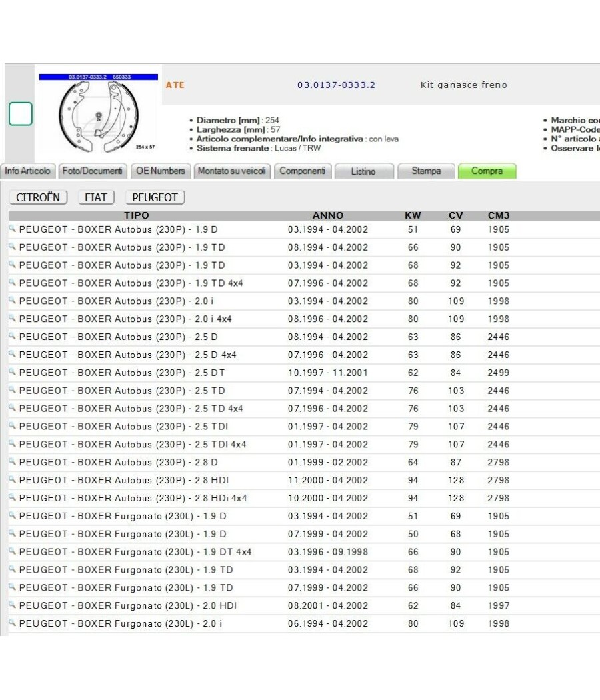Viewport: 600px width, 700px height.
Task: Click the Stampa tab to print
Action: 427,171
